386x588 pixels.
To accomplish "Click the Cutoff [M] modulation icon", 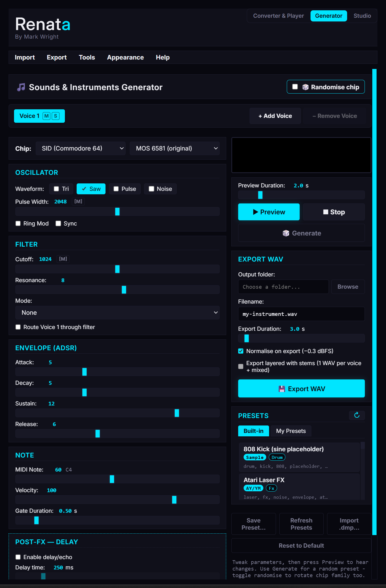I will (63, 259).
